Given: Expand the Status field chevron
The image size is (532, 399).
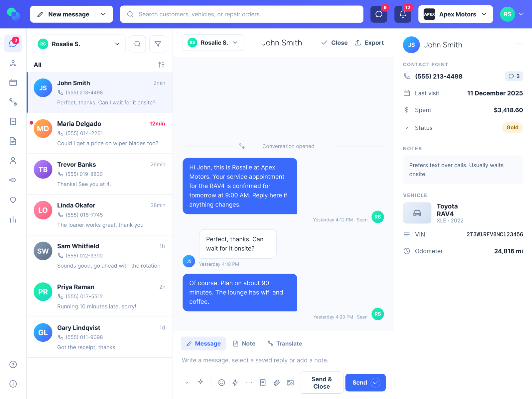Looking at the screenshot, I should click(407, 128).
